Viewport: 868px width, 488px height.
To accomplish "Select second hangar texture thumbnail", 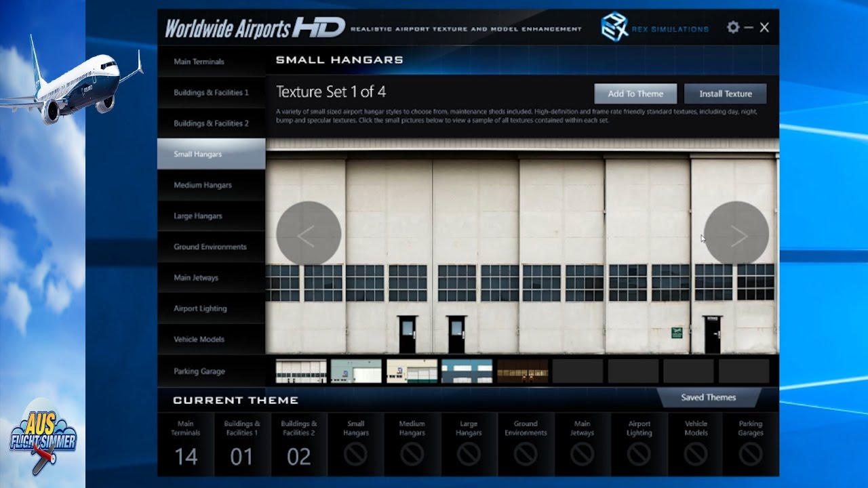I will (357, 371).
